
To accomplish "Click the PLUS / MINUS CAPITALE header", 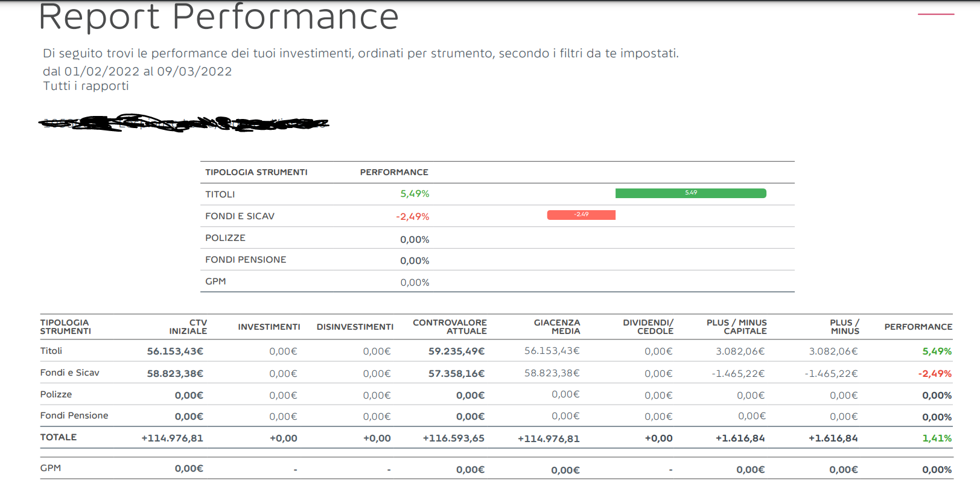I will click(736, 327).
